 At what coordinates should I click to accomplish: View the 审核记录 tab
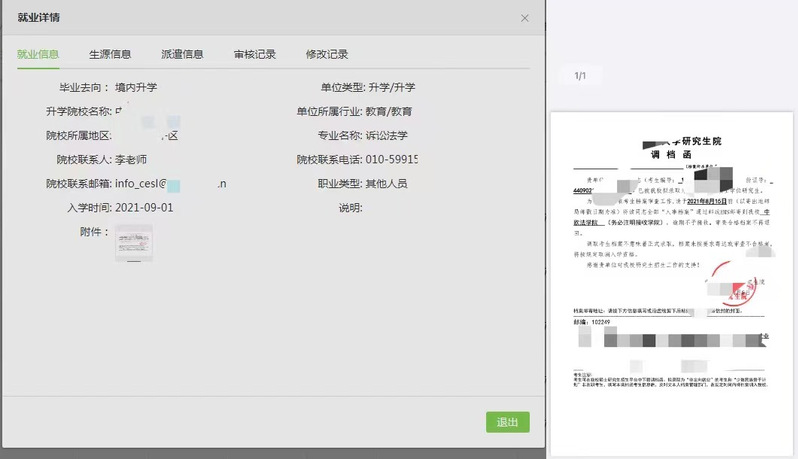(x=255, y=54)
